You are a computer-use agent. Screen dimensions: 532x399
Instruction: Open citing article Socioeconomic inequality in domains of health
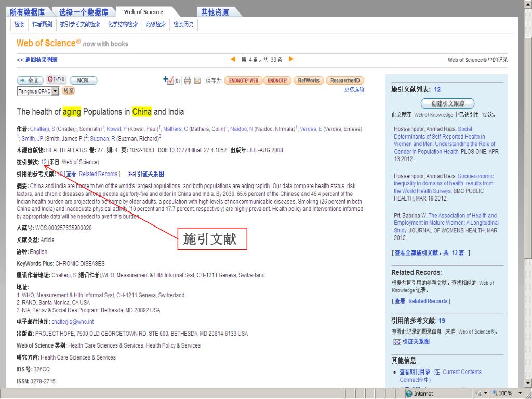point(444,183)
